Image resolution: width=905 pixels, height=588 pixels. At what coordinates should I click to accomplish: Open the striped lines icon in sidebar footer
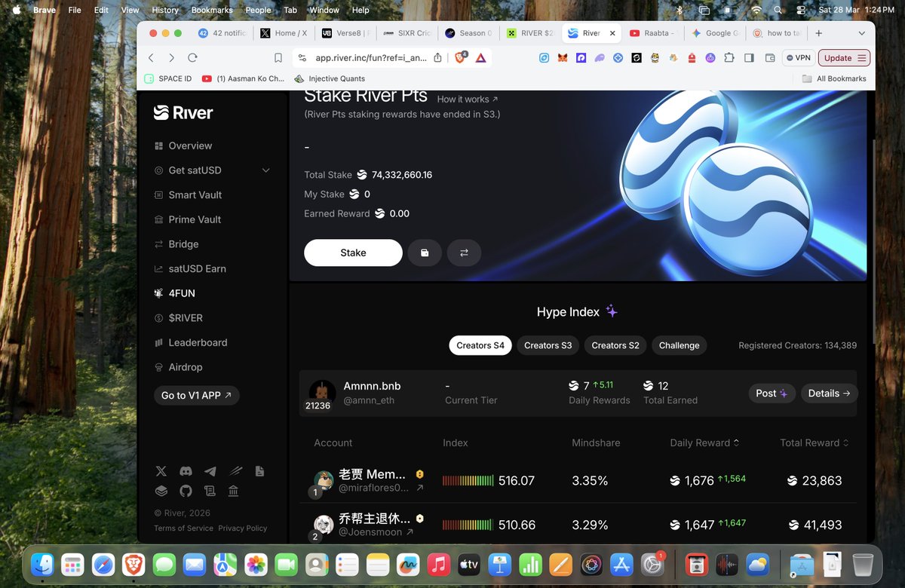pyautogui.click(x=235, y=471)
